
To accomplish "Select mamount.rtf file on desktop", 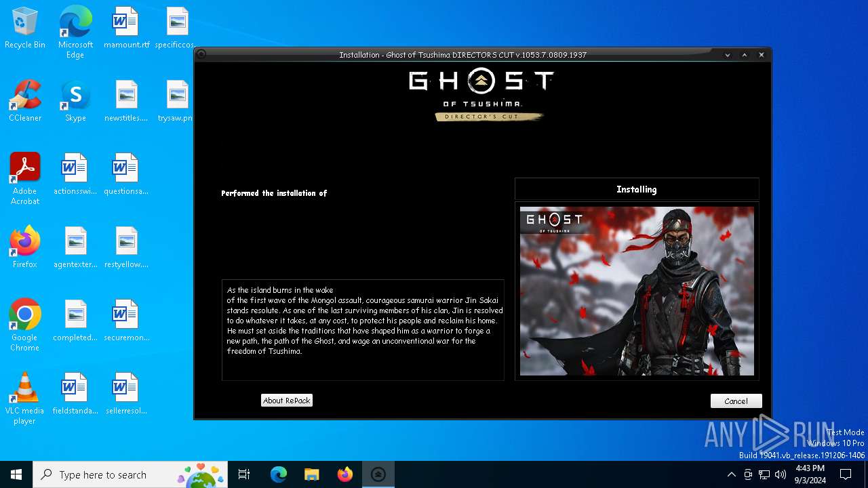I will 126,28.
